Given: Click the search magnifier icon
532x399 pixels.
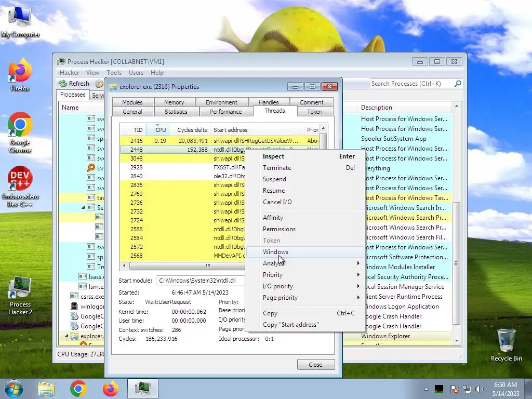Looking at the screenshot, I should click(458, 84).
